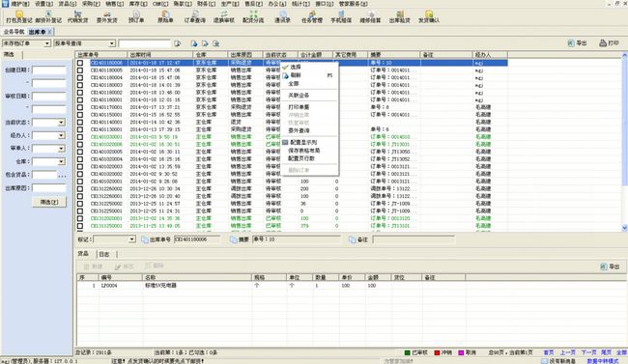Expand the 当前状态 filter dropdown
This screenshot has height=364, width=628.
[x=61, y=123]
